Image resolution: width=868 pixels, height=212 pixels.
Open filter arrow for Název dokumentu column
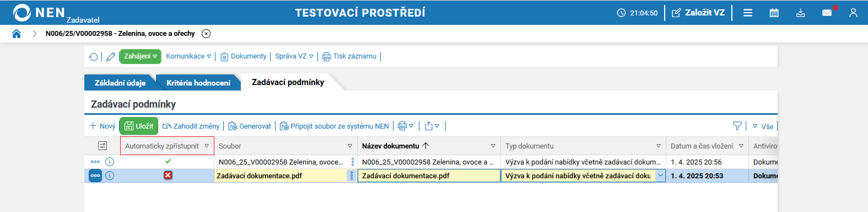point(493,146)
